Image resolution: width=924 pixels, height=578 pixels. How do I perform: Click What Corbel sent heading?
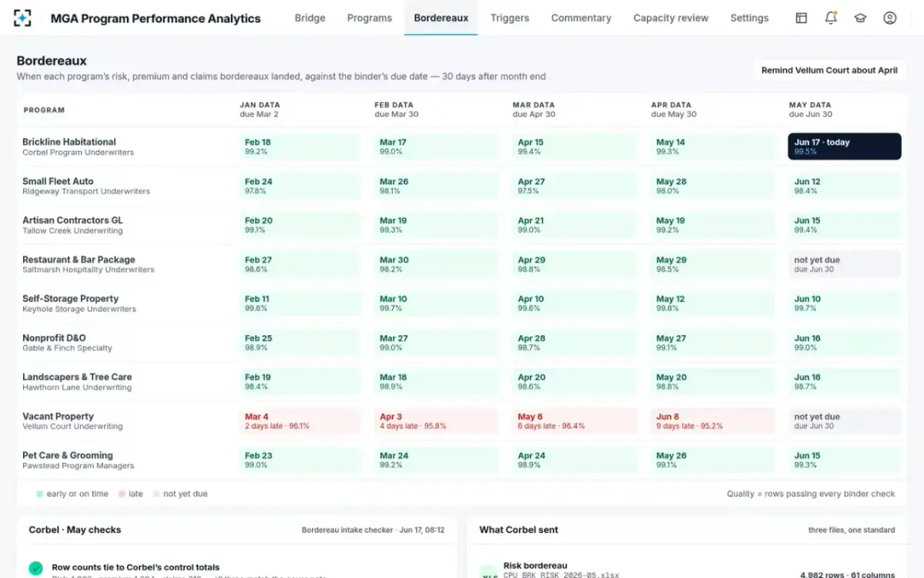tap(519, 530)
